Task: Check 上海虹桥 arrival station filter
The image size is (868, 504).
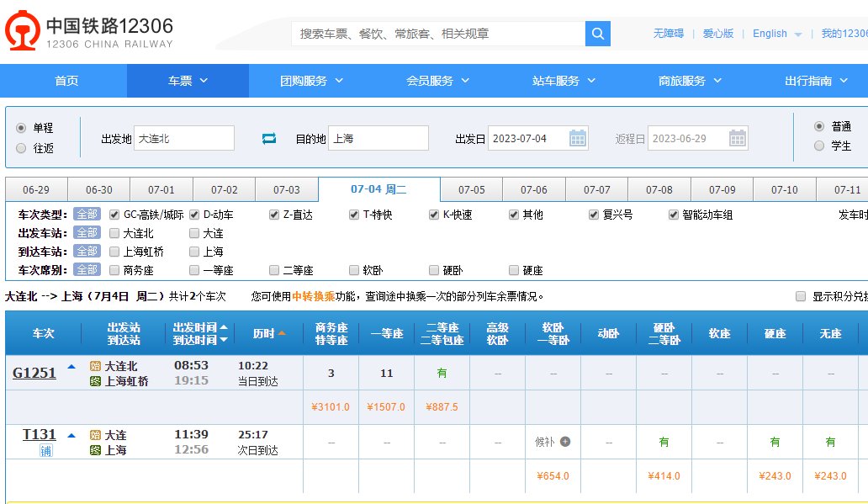Action: 114,252
